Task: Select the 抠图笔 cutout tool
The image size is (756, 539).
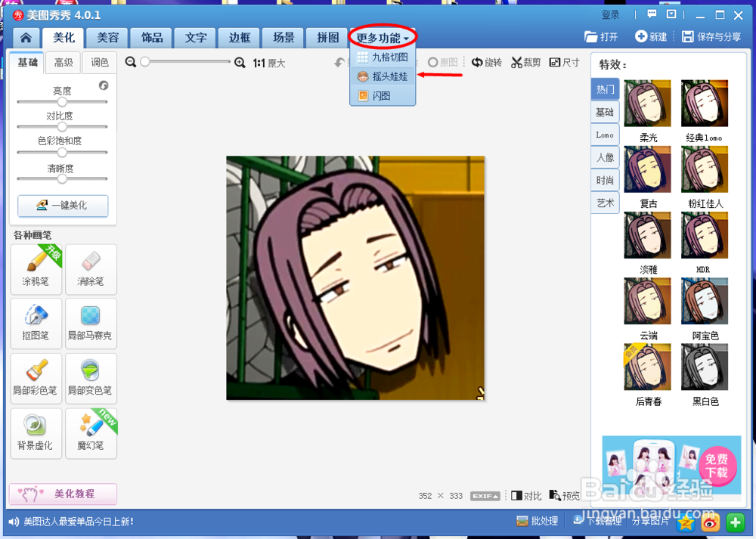Action: pyautogui.click(x=36, y=324)
